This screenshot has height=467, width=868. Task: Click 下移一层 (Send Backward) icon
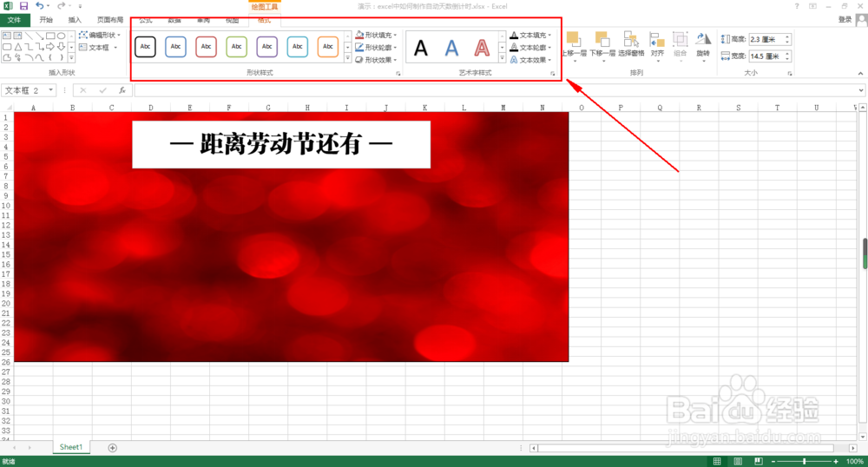click(x=602, y=40)
